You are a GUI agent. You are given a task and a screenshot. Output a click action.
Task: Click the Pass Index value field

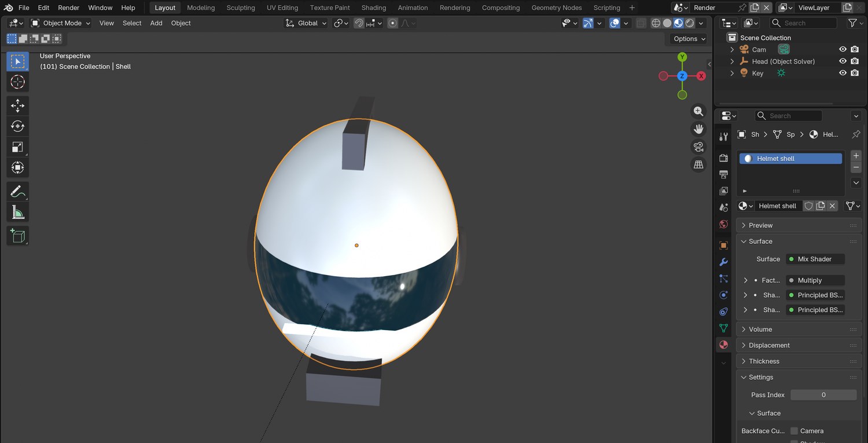point(823,395)
